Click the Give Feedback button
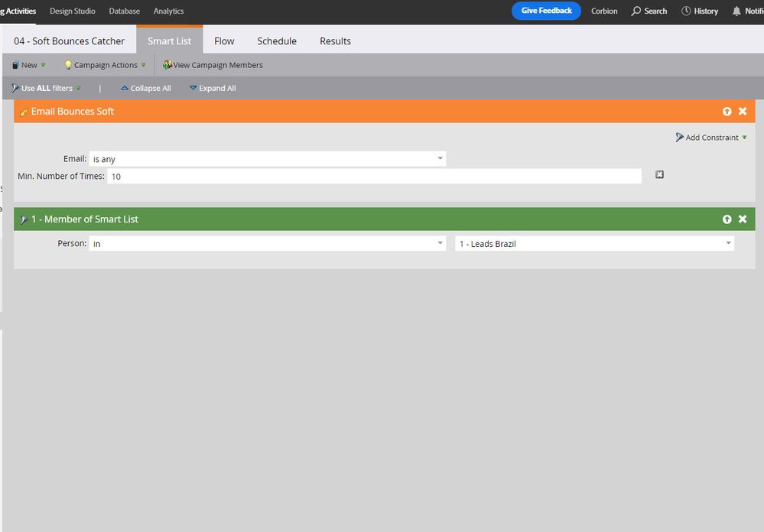This screenshot has width=764, height=532. point(546,11)
